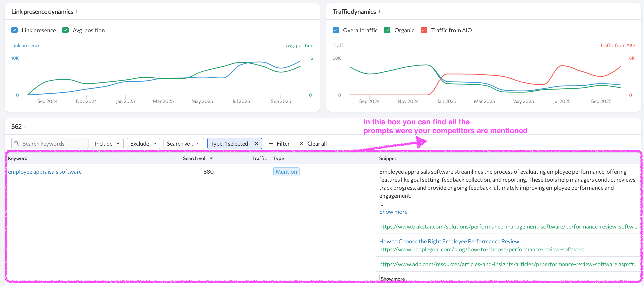Viewport: 644px width, 286px height.
Task: Click blue Show more link under snippet text
Action: pos(393,212)
